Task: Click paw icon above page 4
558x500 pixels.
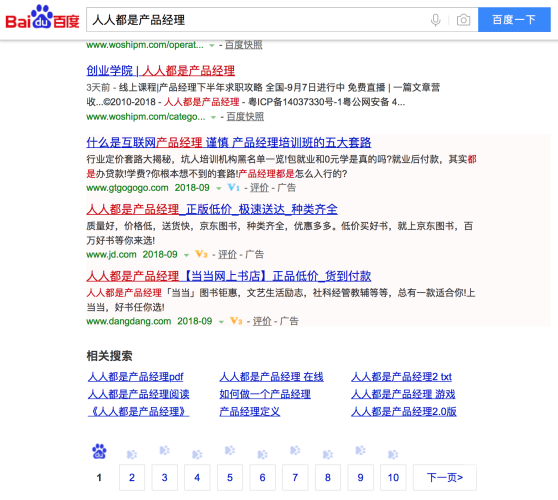Action: click(x=197, y=454)
